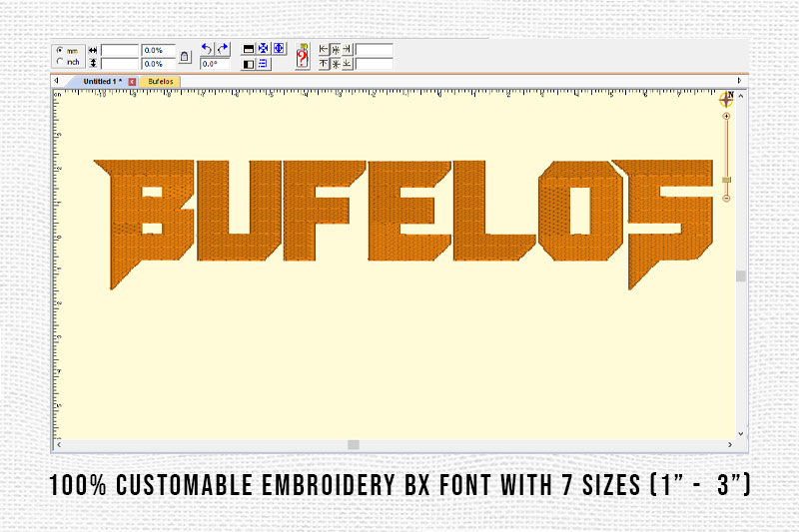The height and width of the screenshot is (532, 799).
Task: Select the orange BUFELOS embroidery design
Action: [x=403, y=224]
